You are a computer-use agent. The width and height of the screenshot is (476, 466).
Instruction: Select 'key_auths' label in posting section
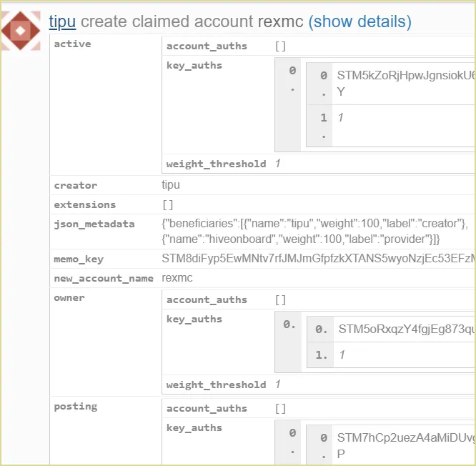tap(194, 428)
